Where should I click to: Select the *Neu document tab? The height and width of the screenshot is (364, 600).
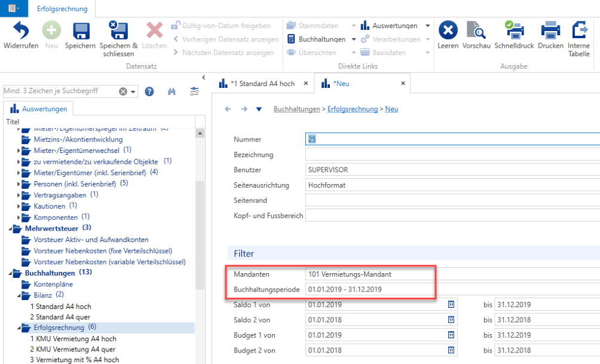tap(341, 84)
